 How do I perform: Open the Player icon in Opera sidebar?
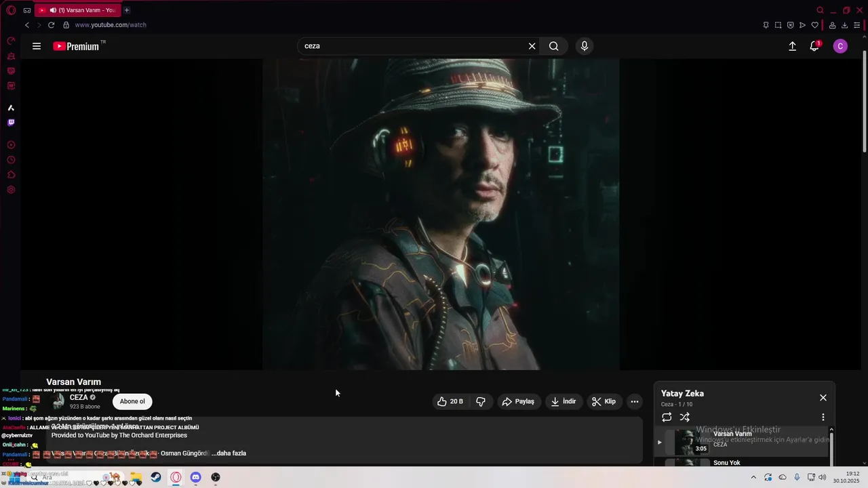click(11, 145)
